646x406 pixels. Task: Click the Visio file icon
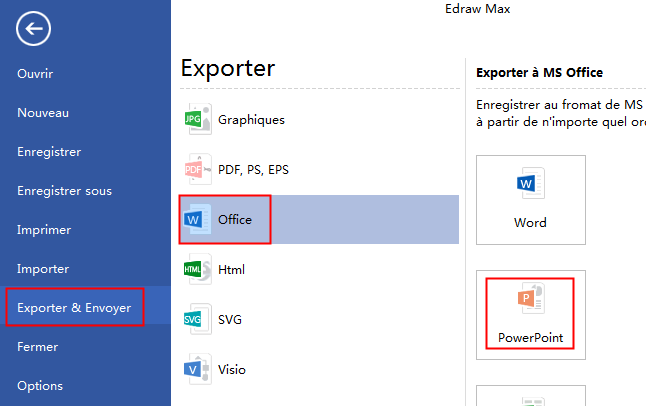coord(198,369)
